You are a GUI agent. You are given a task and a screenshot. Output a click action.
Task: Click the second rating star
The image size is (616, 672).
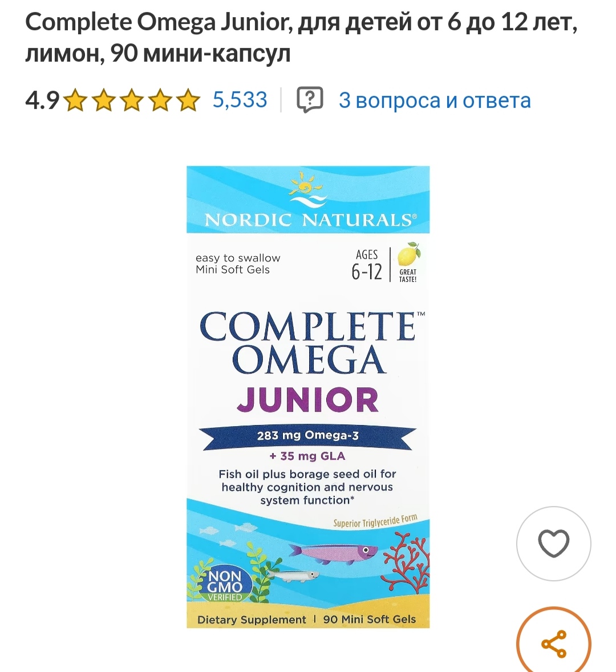[104, 100]
